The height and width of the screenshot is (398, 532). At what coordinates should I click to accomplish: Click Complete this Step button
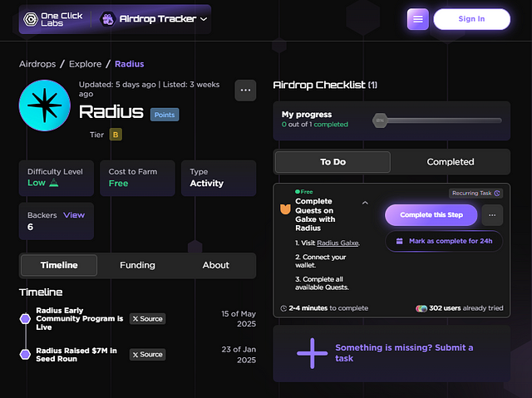click(x=431, y=215)
